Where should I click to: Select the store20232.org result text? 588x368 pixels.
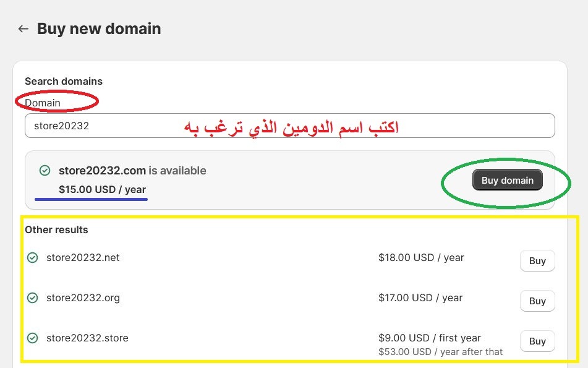click(83, 298)
